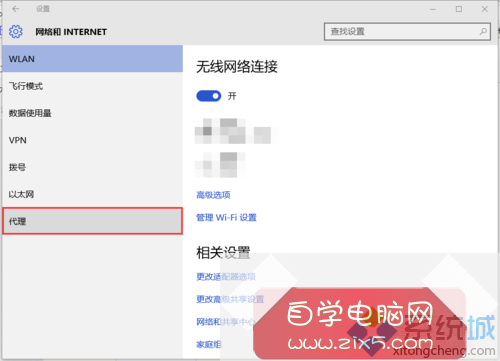
Task: Toggle the 无线网络连接 switch off
Action: tap(209, 96)
